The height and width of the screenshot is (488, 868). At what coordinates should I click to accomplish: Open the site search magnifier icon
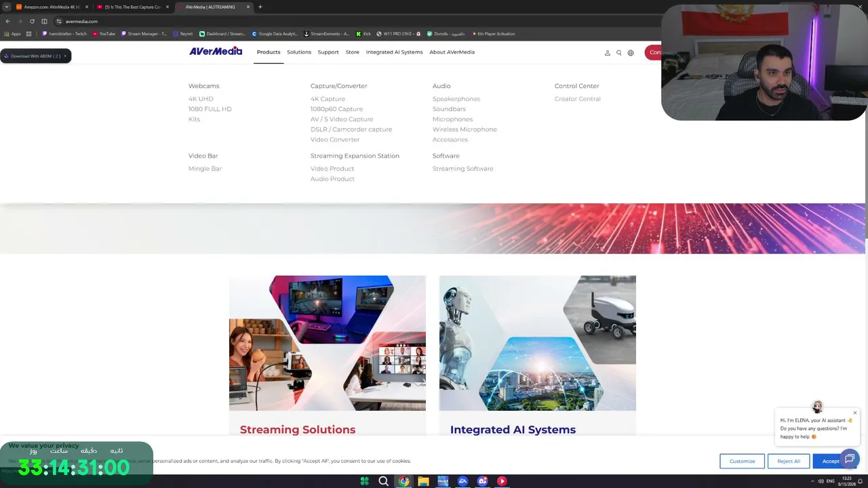pyautogui.click(x=618, y=53)
